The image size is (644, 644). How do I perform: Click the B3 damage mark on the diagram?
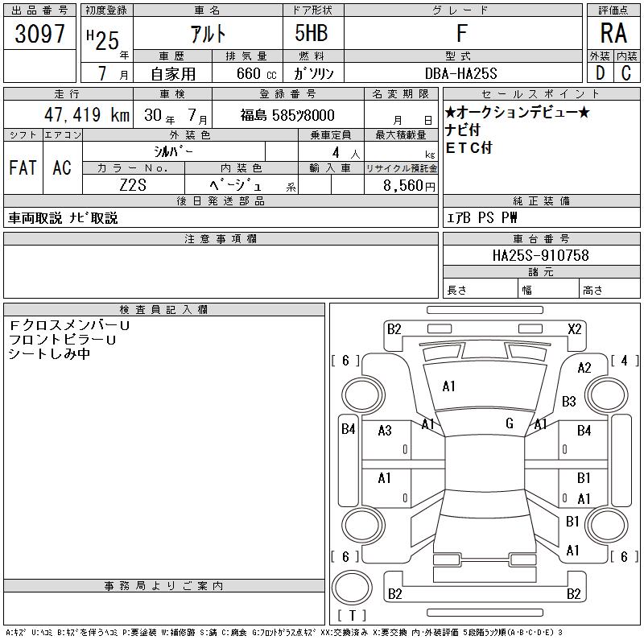coord(569,401)
